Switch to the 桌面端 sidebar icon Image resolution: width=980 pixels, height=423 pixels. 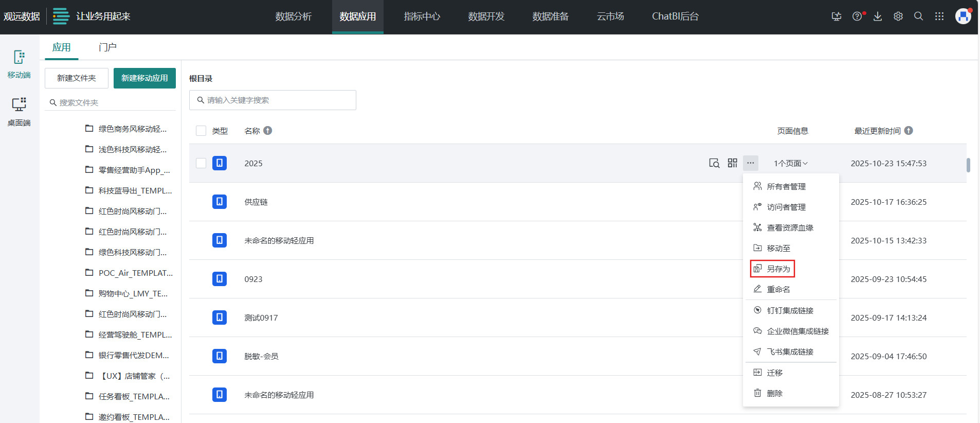pos(19,111)
